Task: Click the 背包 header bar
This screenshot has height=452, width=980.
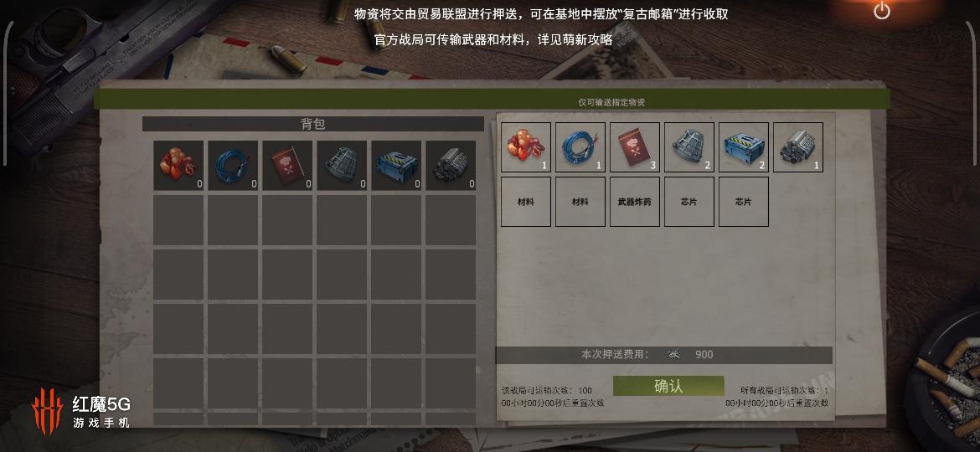Action: pos(313,124)
